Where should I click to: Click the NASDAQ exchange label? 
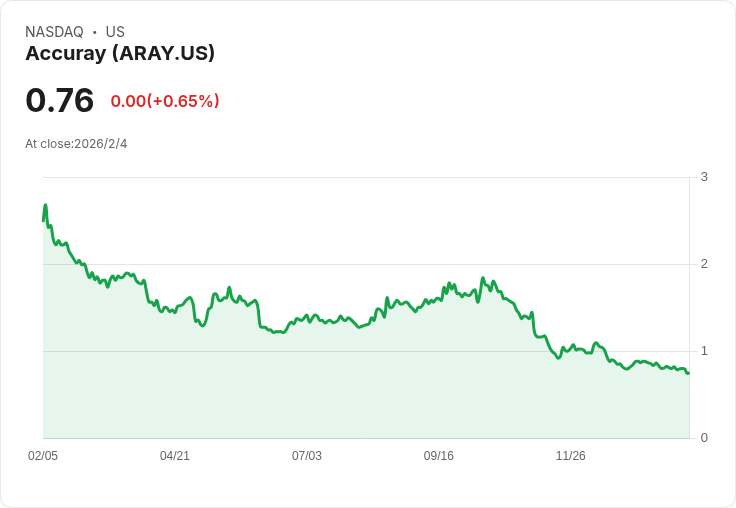pos(54,32)
